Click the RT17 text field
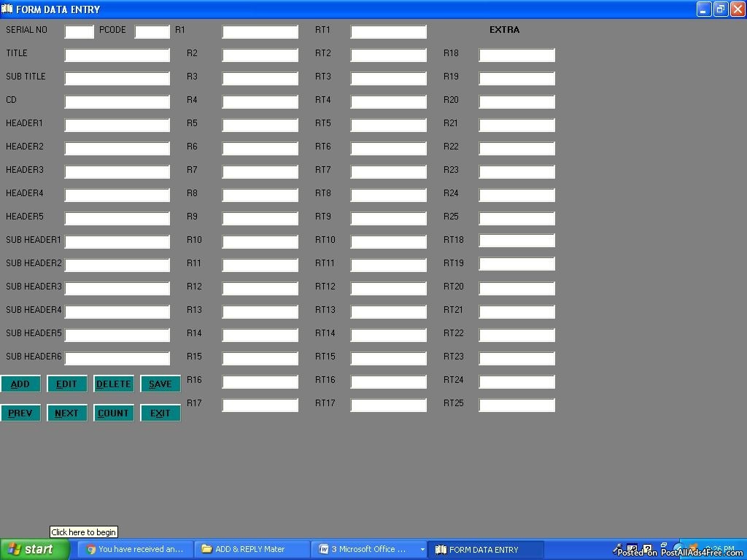 click(388, 405)
